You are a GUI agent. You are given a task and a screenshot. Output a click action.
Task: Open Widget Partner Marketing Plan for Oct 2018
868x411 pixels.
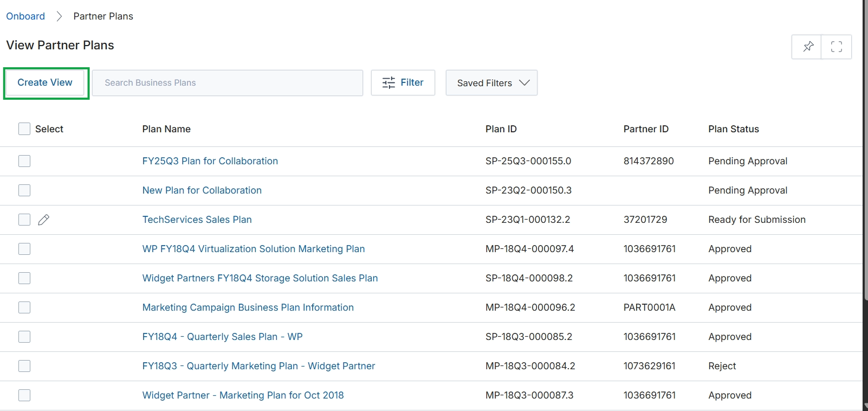tap(243, 395)
